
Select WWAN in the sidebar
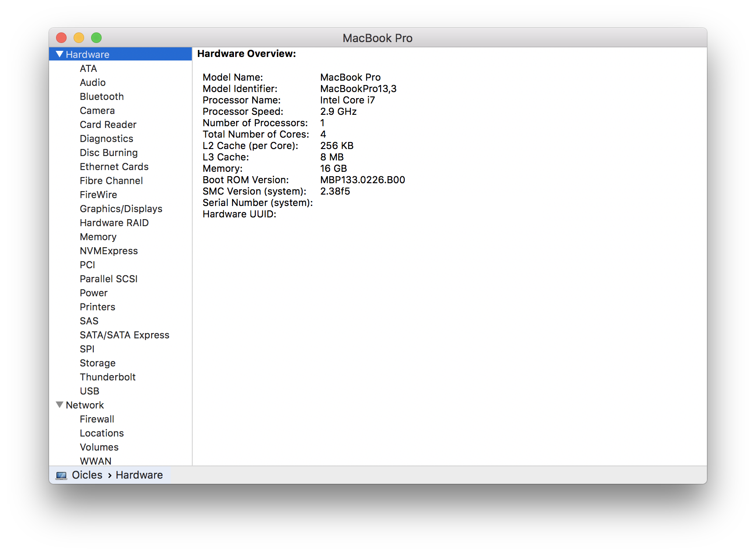click(x=95, y=461)
